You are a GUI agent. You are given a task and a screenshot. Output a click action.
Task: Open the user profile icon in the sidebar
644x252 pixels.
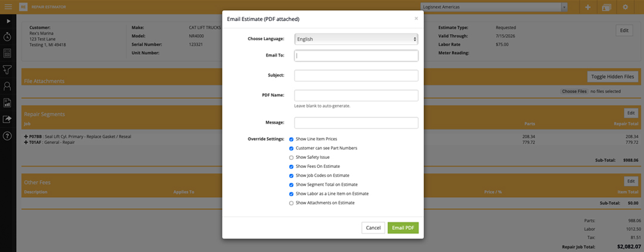tap(7, 86)
